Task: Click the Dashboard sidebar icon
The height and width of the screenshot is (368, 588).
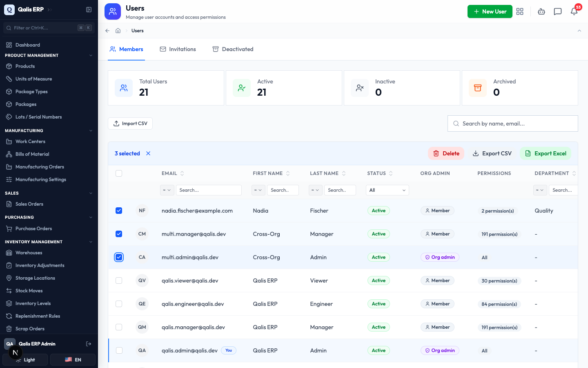Action: pos(9,45)
